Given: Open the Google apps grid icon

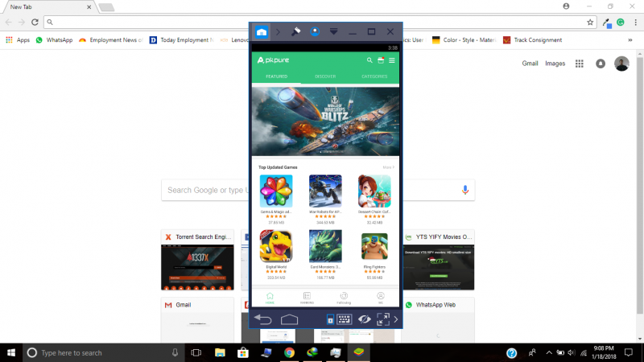Looking at the screenshot, I should coord(579,64).
